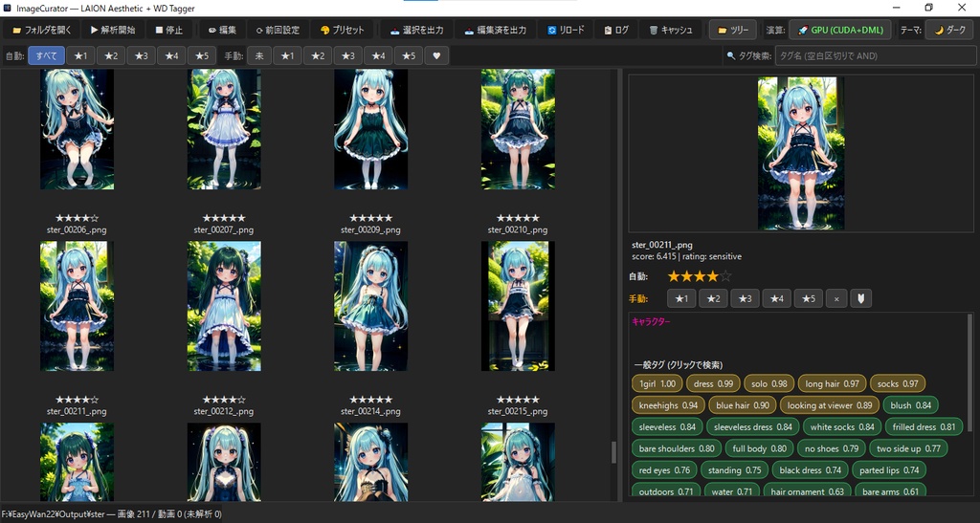Search by tag two side up 0.77

[908, 448]
